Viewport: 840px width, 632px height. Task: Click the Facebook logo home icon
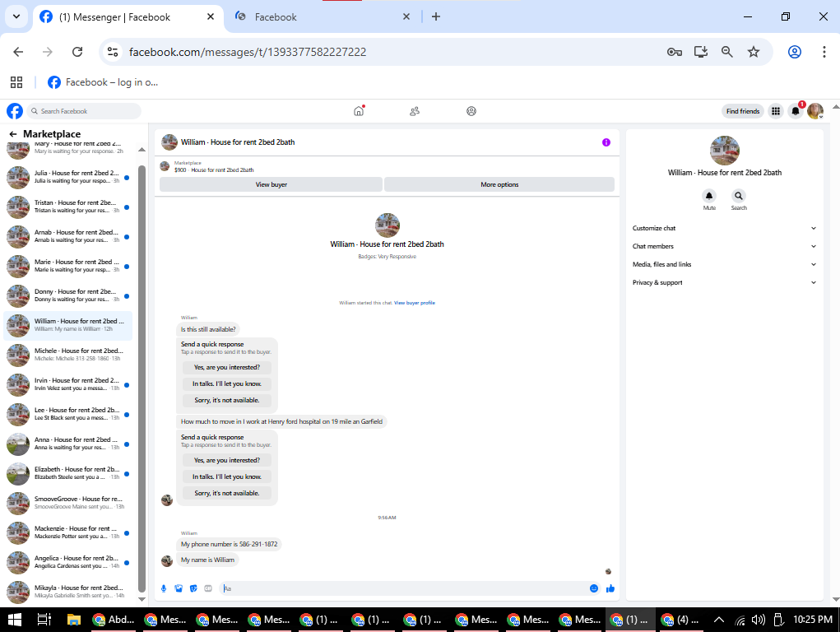click(x=15, y=111)
